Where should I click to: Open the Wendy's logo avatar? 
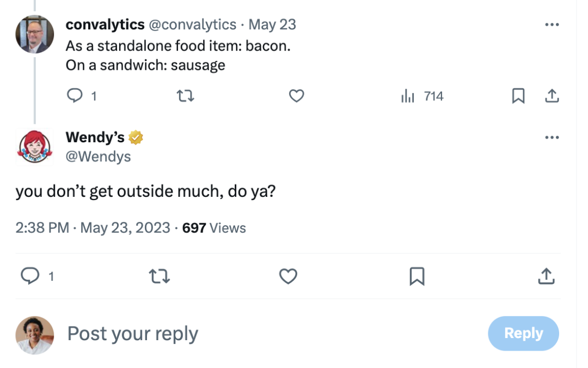[x=35, y=147]
